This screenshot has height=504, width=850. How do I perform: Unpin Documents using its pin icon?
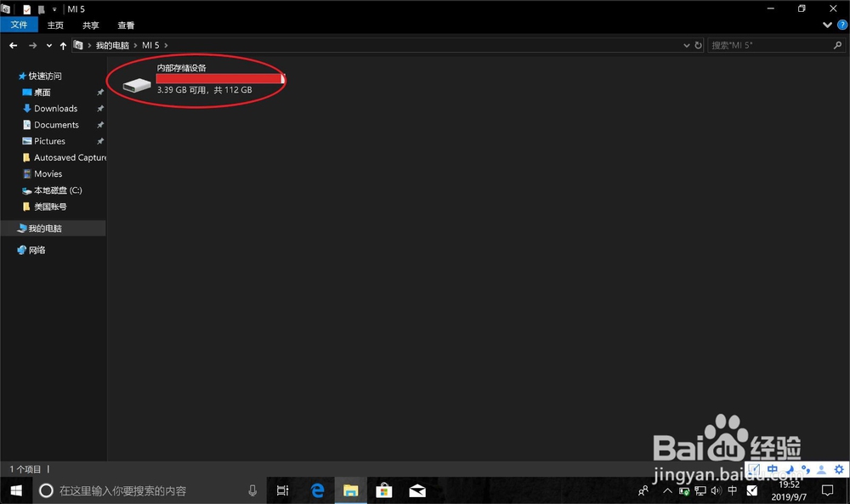[x=99, y=125]
